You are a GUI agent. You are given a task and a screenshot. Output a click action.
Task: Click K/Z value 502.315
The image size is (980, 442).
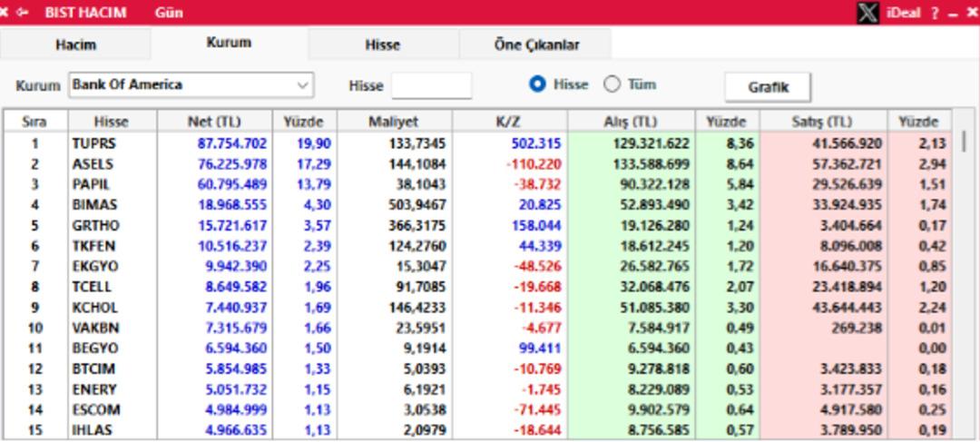(535, 143)
